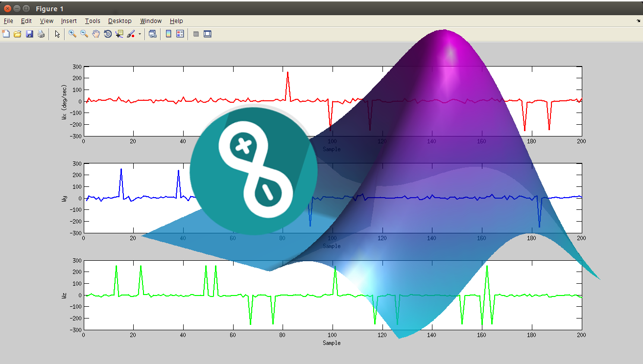The width and height of the screenshot is (643, 364).
Task: Maximize the Figure 1 window
Action: coord(26,8)
